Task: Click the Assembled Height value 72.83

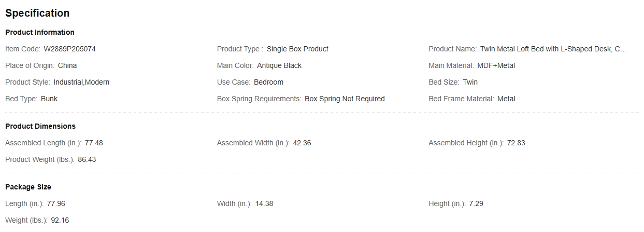Action: click(x=516, y=143)
